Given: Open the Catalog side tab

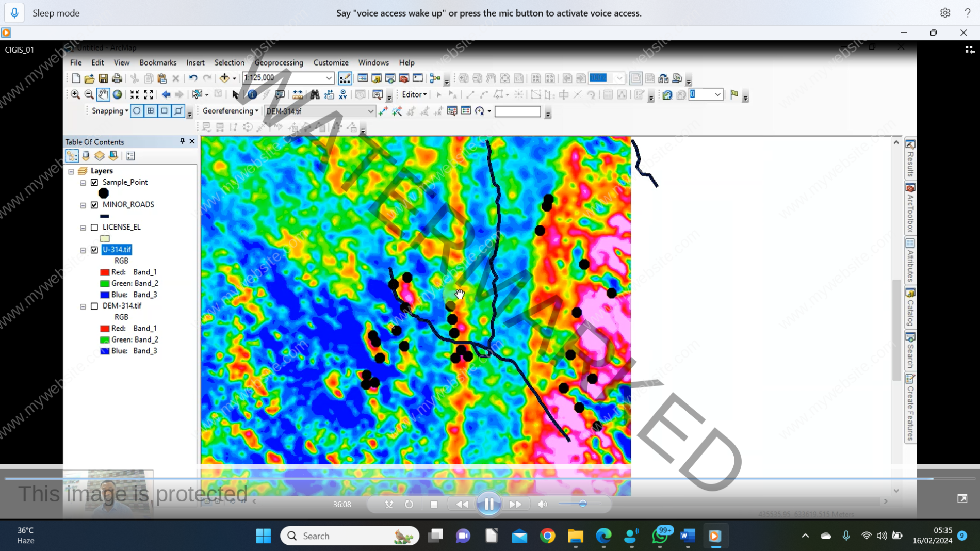Looking at the screenshot, I should coord(910,309).
